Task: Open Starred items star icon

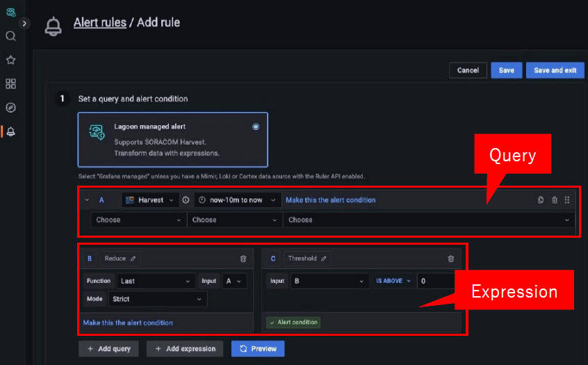Action: point(11,60)
